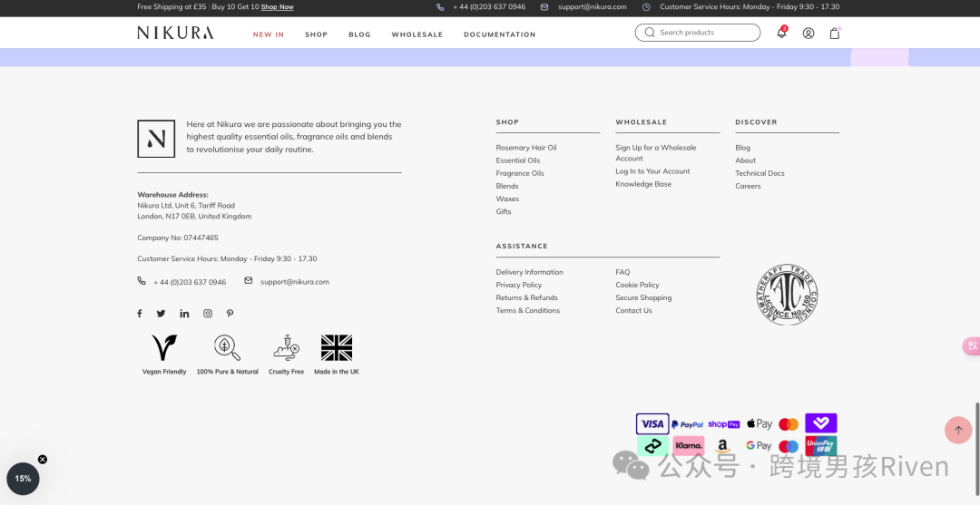The image size is (980, 505).
Task: Open Nikura's Instagram page icon
Action: [208, 314]
